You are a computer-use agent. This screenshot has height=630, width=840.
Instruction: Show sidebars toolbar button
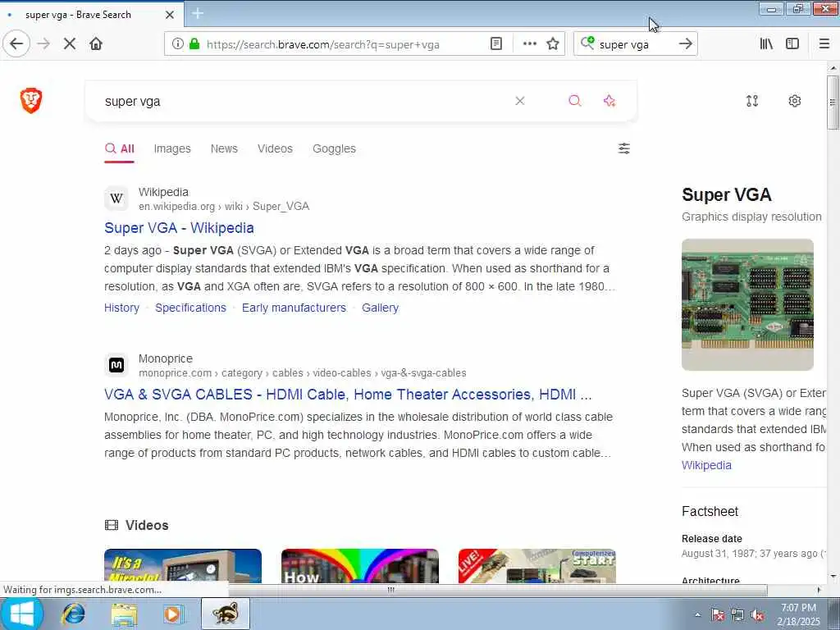[x=792, y=43]
